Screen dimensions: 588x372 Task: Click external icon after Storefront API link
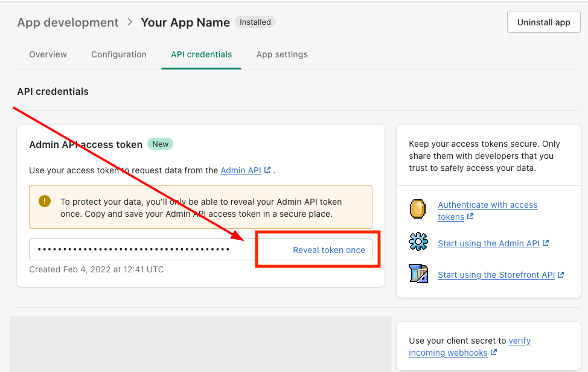tap(561, 275)
